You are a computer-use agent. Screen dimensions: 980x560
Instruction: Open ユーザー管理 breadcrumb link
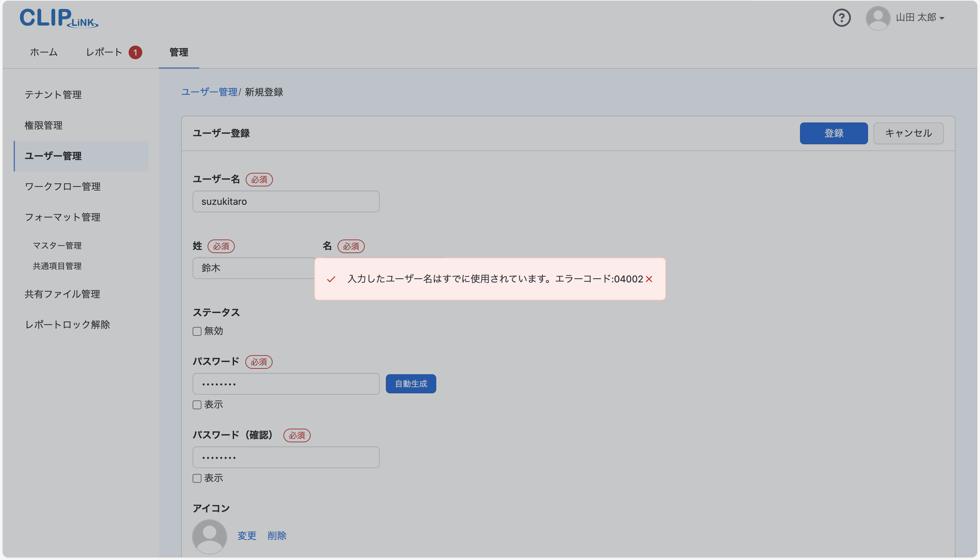[x=210, y=92]
